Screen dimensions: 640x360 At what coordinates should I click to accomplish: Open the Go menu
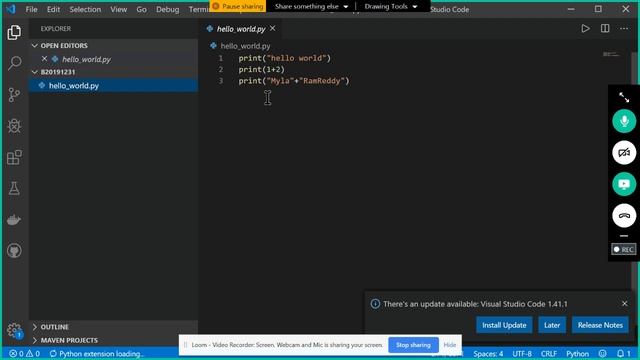click(141, 9)
